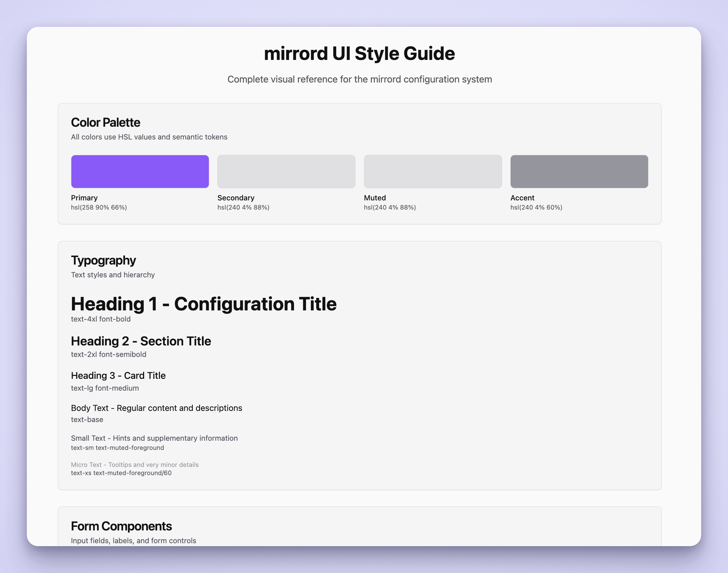Click Heading 3 - Card Title text
Viewport: 728px width, 573px height.
118,376
